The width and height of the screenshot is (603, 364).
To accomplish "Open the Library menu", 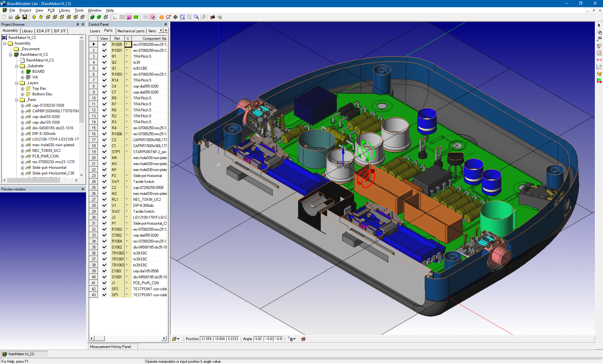I will tap(64, 10).
